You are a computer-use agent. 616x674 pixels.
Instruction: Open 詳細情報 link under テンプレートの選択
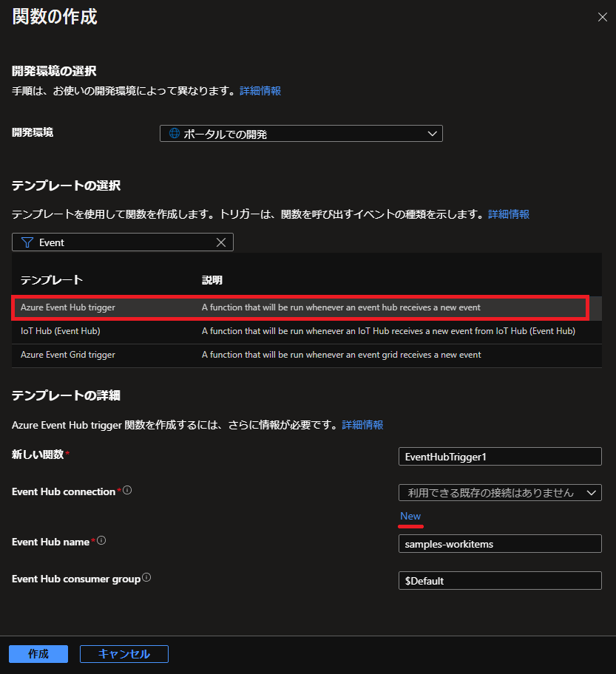[509, 214]
